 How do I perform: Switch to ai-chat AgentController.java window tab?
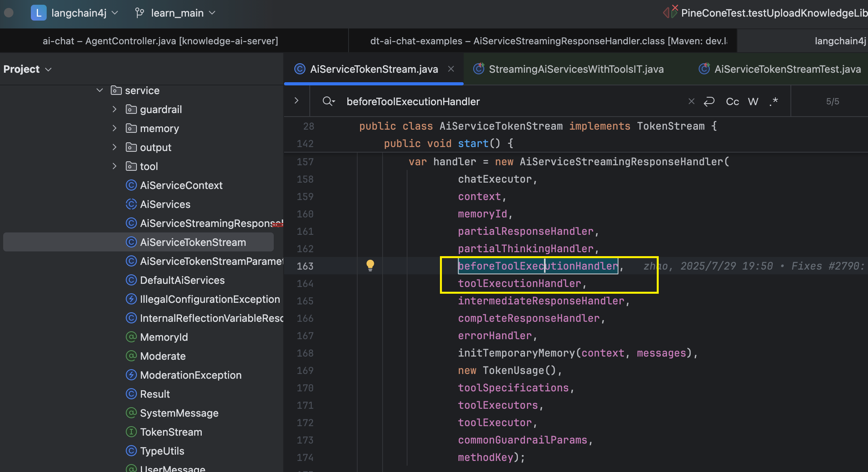[x=160, y=41]
